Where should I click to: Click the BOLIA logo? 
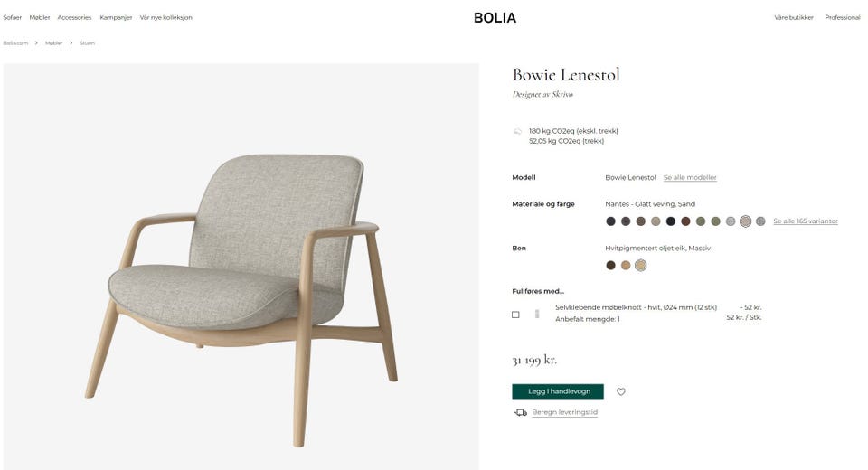(x=495, y=18)
